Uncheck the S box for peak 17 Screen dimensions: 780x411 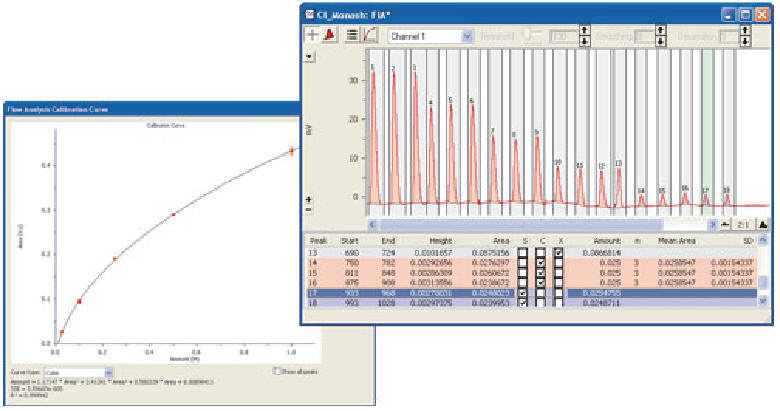coord(522,293)
